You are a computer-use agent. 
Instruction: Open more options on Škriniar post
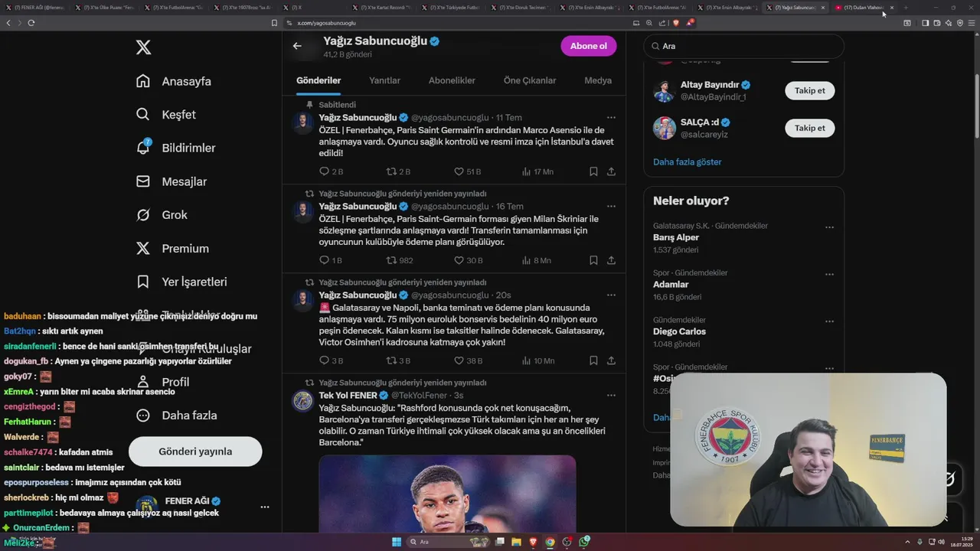[611, 206]
